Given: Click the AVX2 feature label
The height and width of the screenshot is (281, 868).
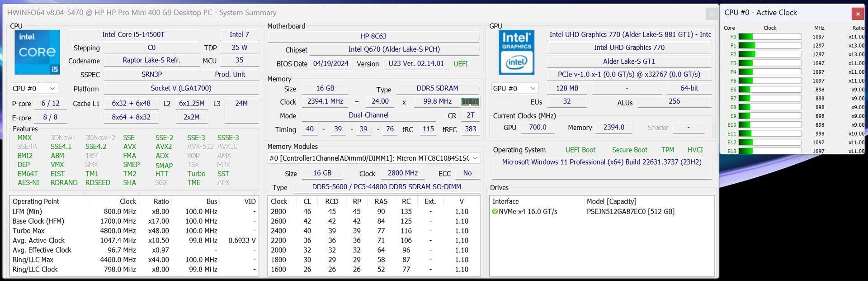Looking at the screenshot, I should tap(164, 147).
